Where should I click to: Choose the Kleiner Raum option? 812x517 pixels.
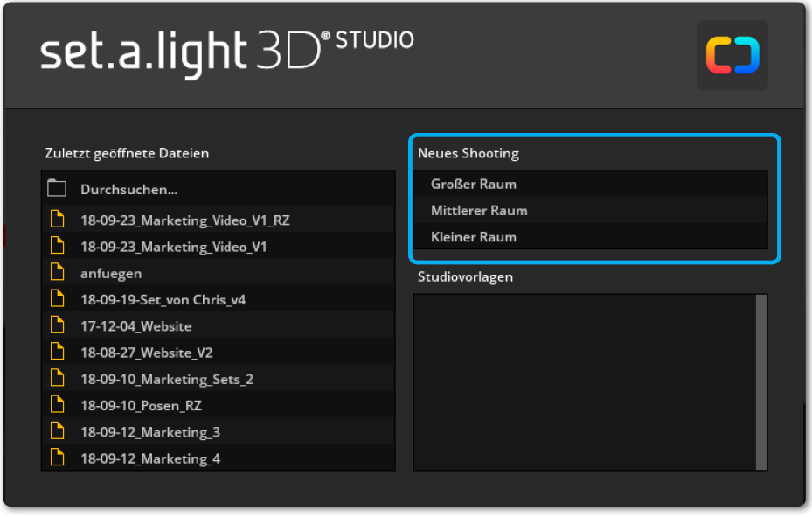tap(474, 236)
